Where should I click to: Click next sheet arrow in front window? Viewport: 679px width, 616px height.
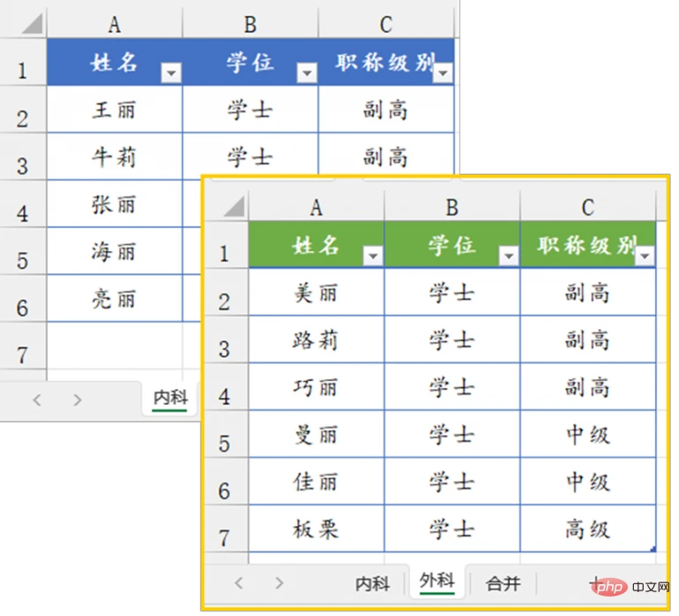(279, 583)
